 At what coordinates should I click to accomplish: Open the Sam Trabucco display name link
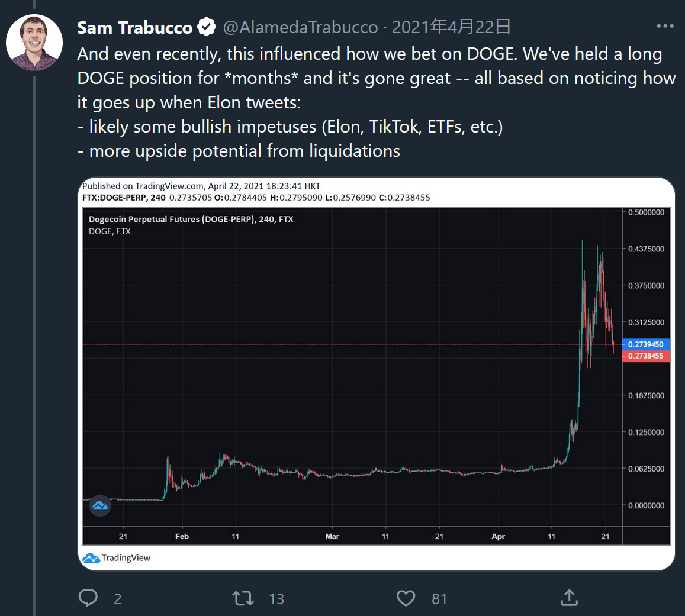tap(134, 27)
